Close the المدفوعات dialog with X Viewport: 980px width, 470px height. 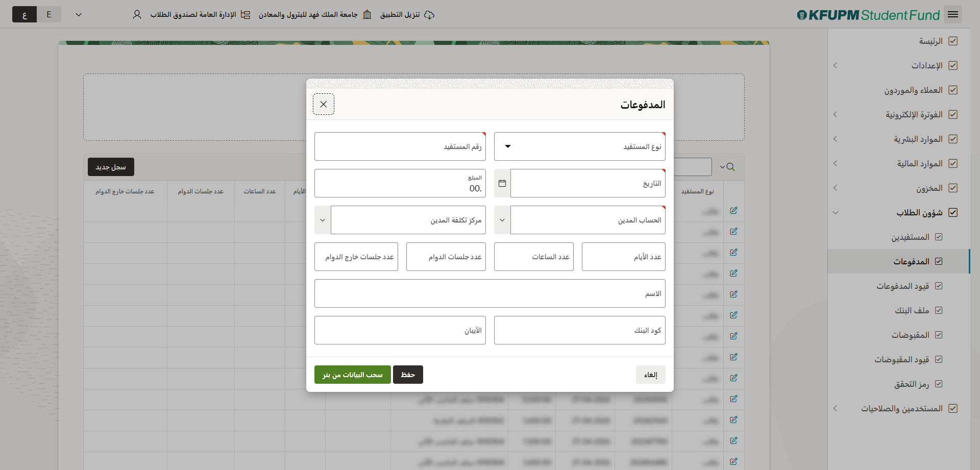[x=324, y=104]
